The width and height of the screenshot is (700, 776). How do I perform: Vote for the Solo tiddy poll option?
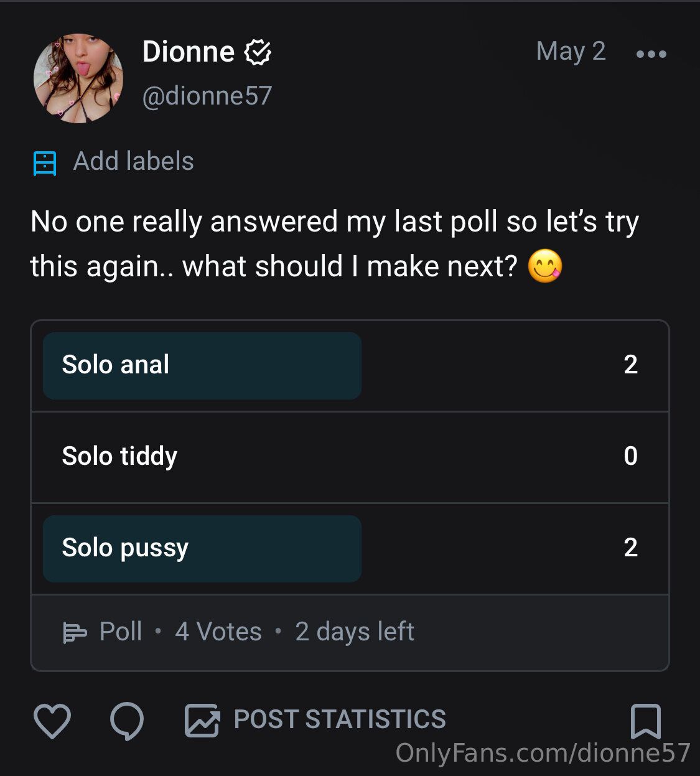348,457
